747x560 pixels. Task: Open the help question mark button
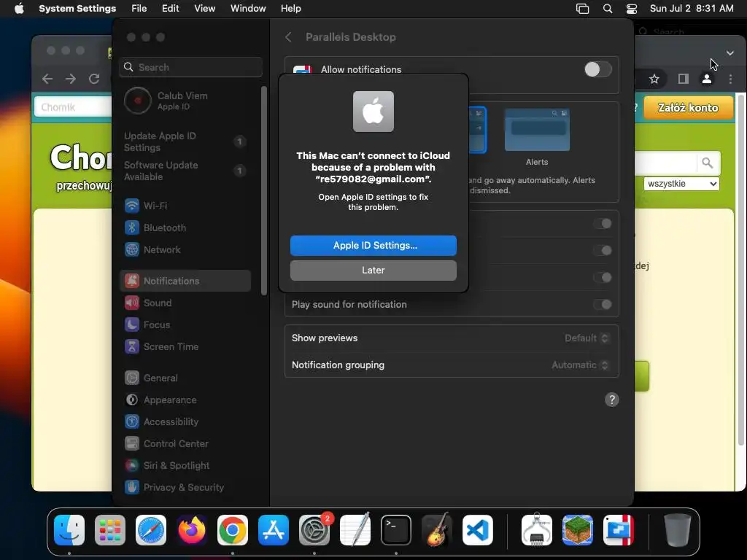click(x=612, y=400)
